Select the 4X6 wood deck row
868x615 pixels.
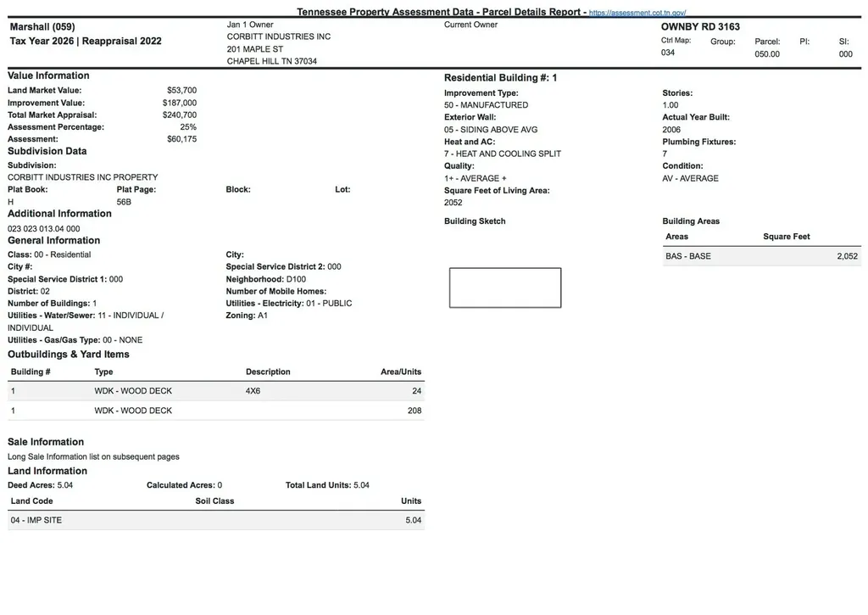tap(216, 390)
